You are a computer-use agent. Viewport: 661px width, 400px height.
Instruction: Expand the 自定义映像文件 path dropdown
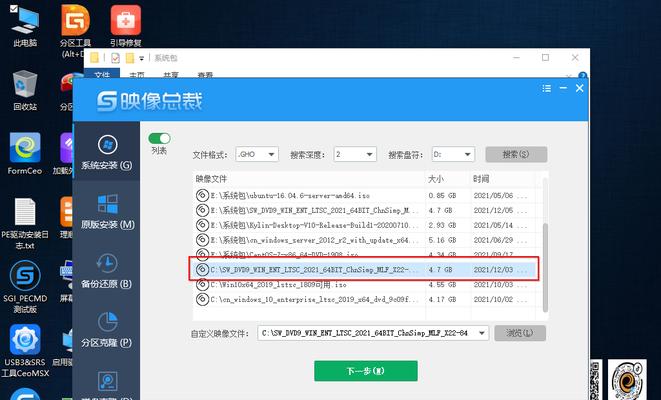click(x=481, y=333)
